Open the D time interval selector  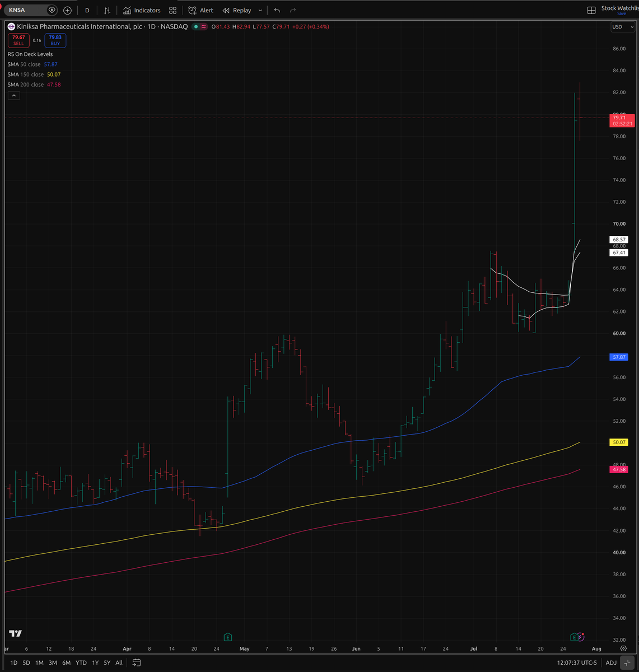tap(87, 10)
